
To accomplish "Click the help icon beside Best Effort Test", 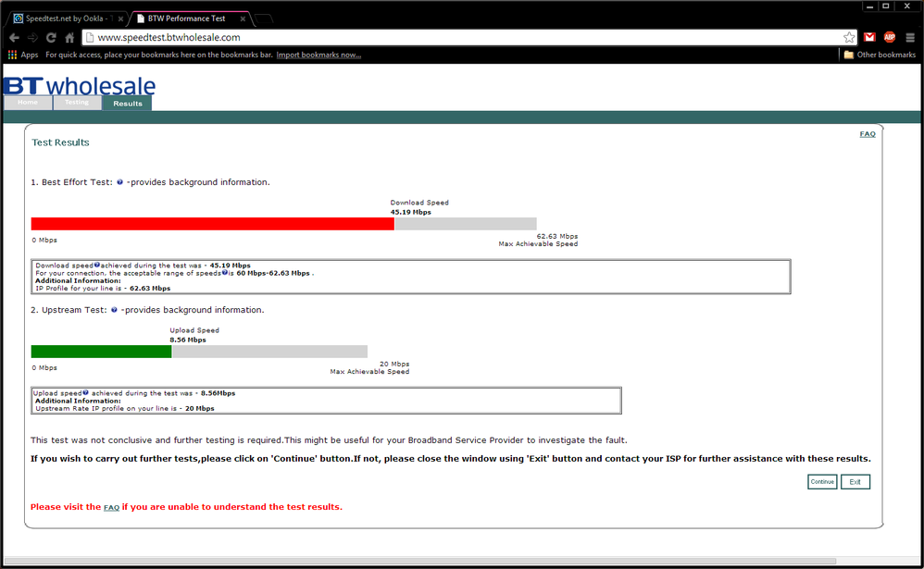I will tap(119, 182).
